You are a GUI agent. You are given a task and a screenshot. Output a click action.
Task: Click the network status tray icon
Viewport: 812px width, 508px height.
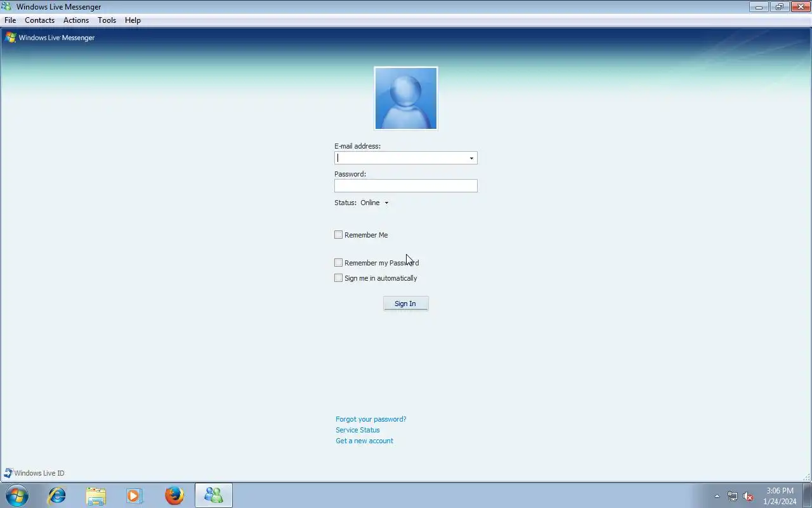pyautogui.click(x=733, y=496)
